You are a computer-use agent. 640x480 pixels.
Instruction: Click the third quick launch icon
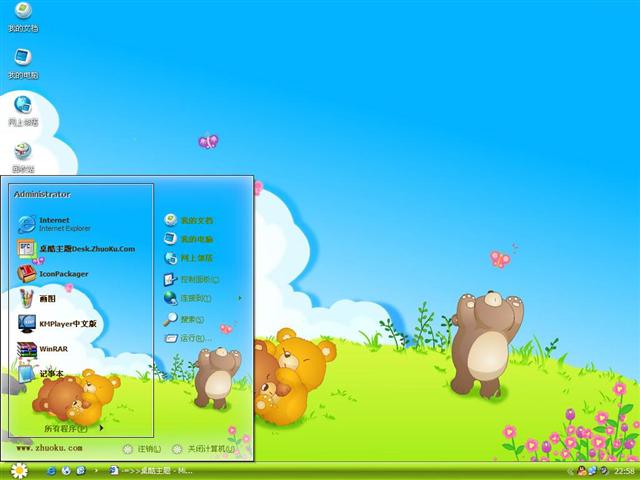click(x=81, y=471)
